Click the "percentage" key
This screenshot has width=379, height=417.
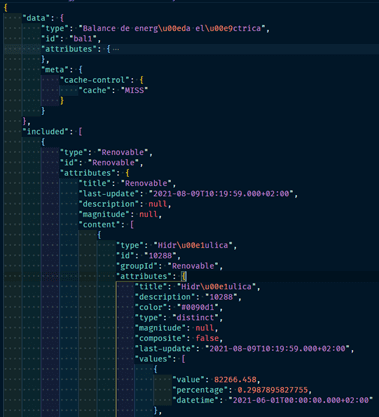[x=200, y=390]
